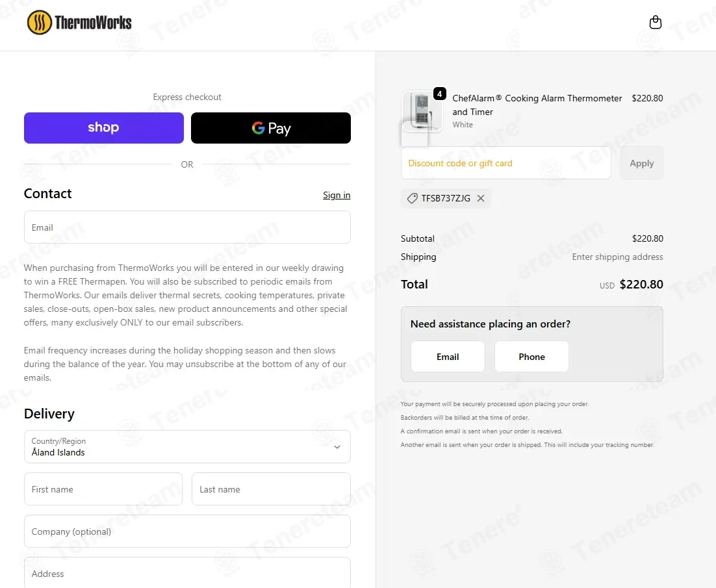Click the Discount code or gift card field
Screen dimensions: 716x588
pyautogui.click(x=506, y=163)
